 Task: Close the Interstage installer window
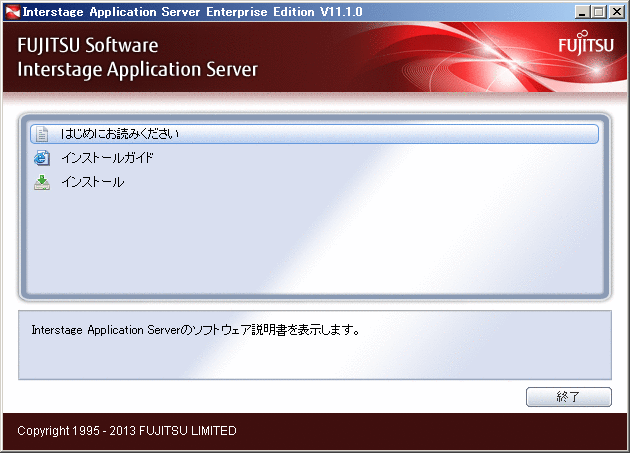tap(617, 11)
